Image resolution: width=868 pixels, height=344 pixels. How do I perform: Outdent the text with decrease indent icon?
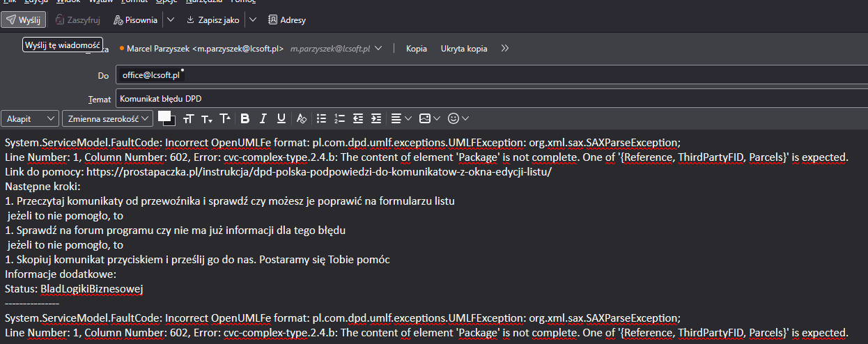click(358, 119)
